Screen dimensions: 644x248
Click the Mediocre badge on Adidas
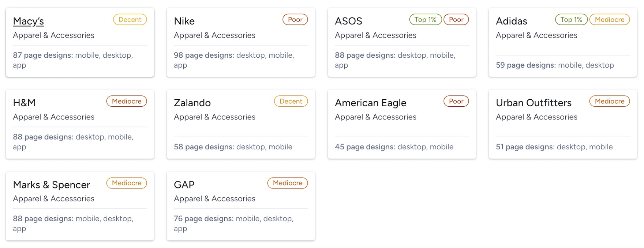[x=609, y=20]
